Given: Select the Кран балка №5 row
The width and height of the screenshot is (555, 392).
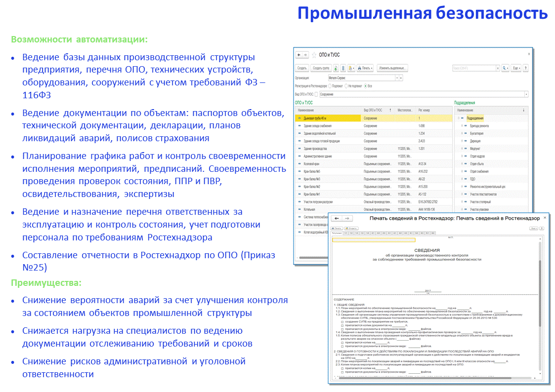Looking at the screenshot, I should tap(374, 171).
